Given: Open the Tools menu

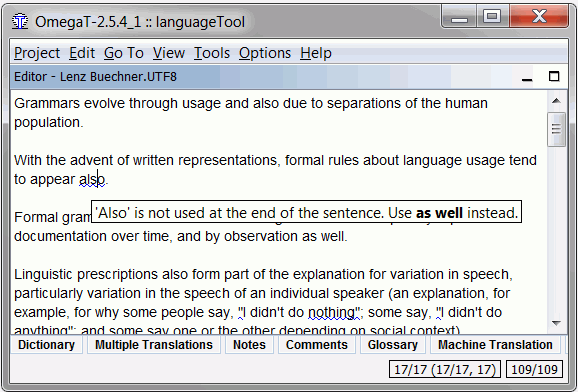Looking at the screenshot, I should [x=212, y=53].
